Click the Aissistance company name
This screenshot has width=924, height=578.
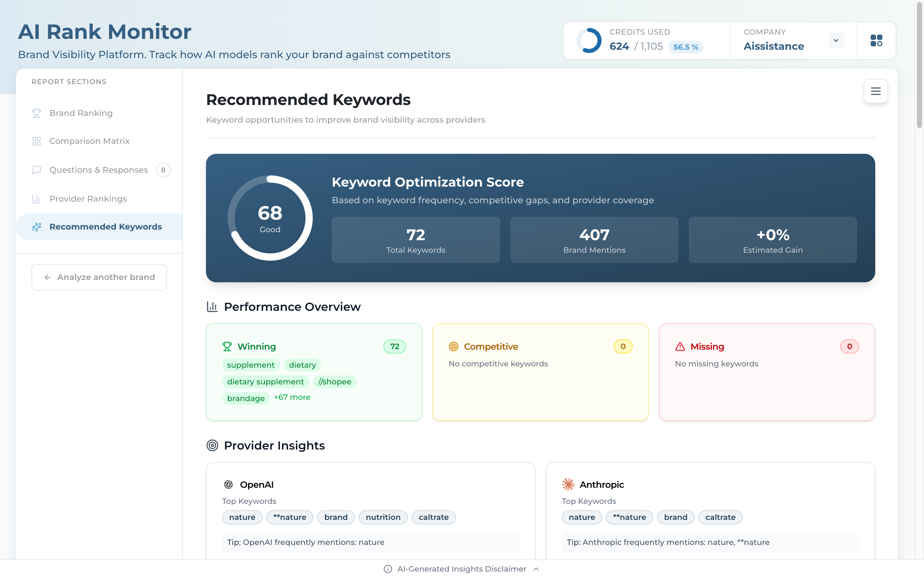tap(774, 46)
